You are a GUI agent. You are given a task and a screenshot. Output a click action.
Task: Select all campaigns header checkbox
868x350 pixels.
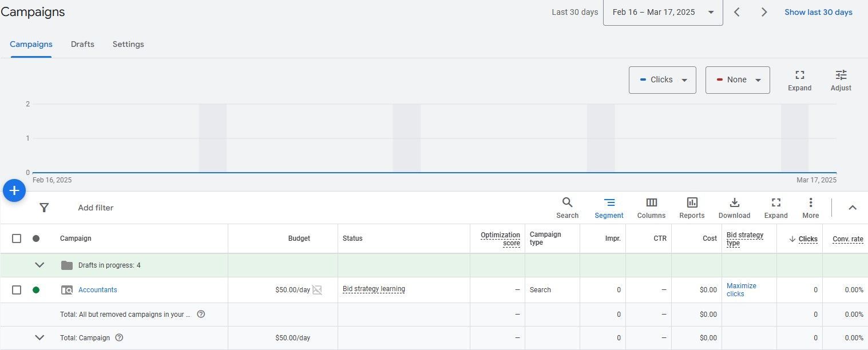coord(17,238)
